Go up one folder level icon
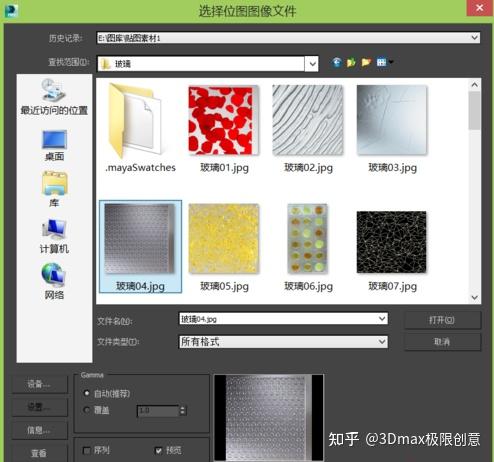 click(351, 62)
